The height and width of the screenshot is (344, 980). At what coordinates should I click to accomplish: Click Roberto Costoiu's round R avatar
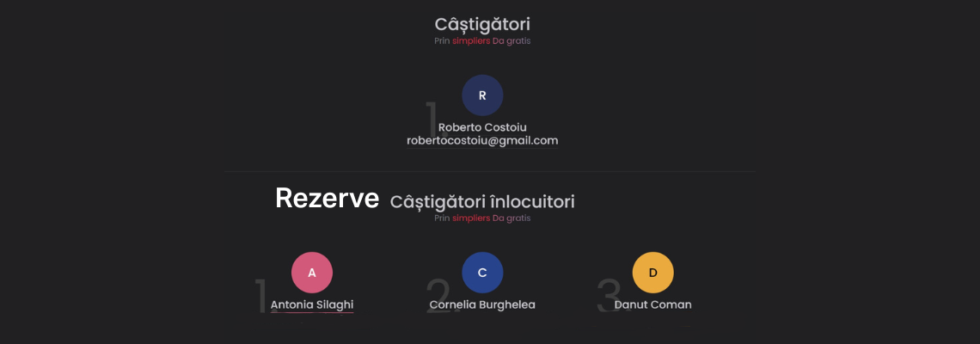[x=482, y=95]
